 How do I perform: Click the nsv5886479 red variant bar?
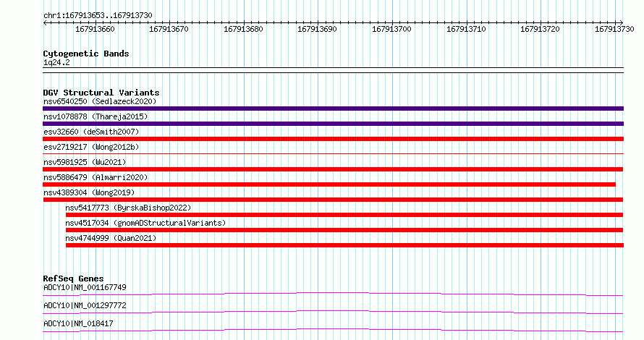pyautogui.click(x=329, y=184)
